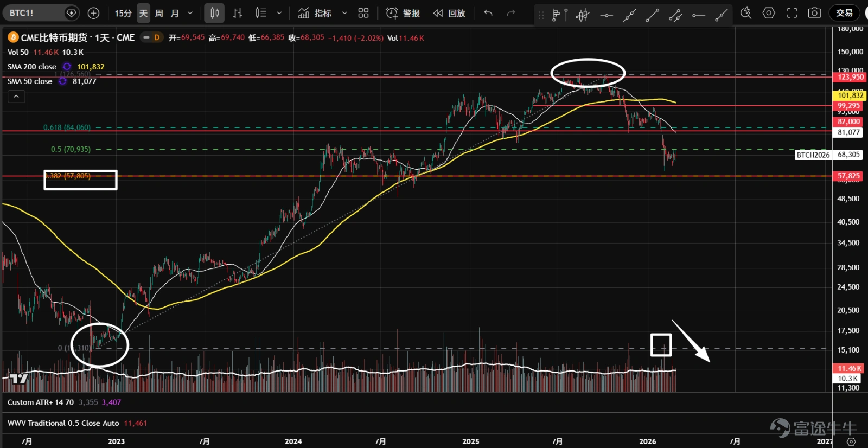Select the SMA 200 close indicator legend
The image size is (868, 448).
pyautogui.click(x=32, y=67)
